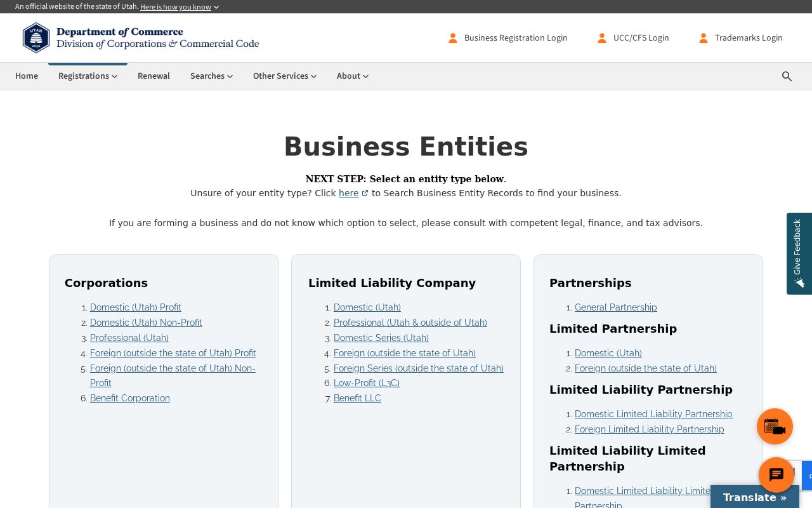The height and width of the screenshot is (508, 812).
Task: Click the Translate button
Action: (x=755, y=497)
